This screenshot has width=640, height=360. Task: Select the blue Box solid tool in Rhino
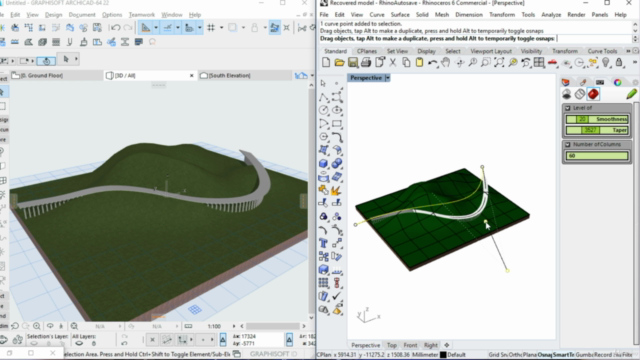tap(324, 164)
